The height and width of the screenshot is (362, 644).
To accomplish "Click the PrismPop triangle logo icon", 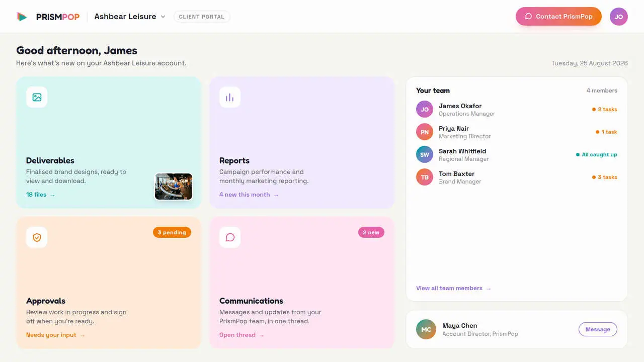I will 22,17.
